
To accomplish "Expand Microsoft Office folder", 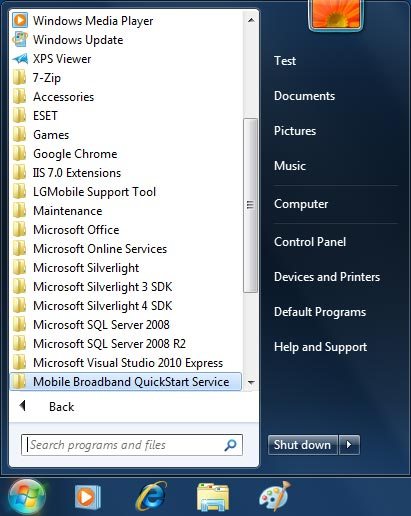I will point(126,230).
